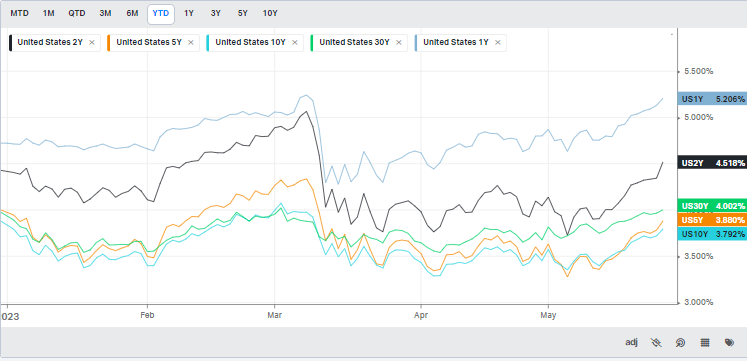Screen dimensions: 747x361
Task: Select the 3M time range
Action: click(x=105, y=13)
